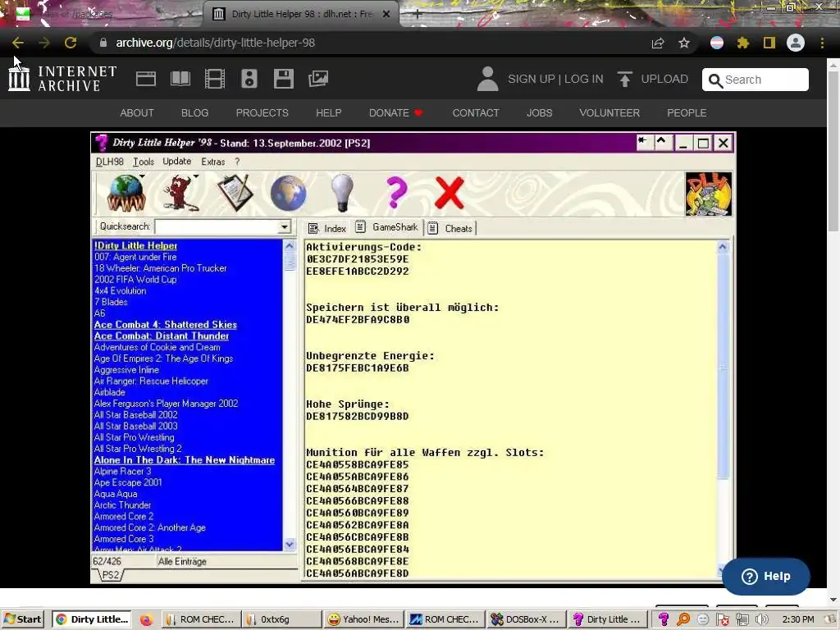The width and height of the screenshot is (840, 630).
Task: Select Armored Core 3 entry
Action: point(124,539)
